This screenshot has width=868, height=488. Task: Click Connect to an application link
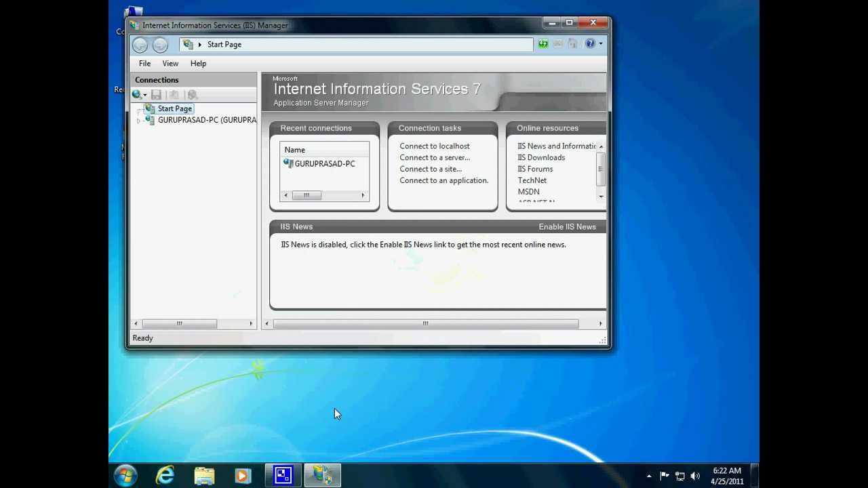click(x=444, y=180)
